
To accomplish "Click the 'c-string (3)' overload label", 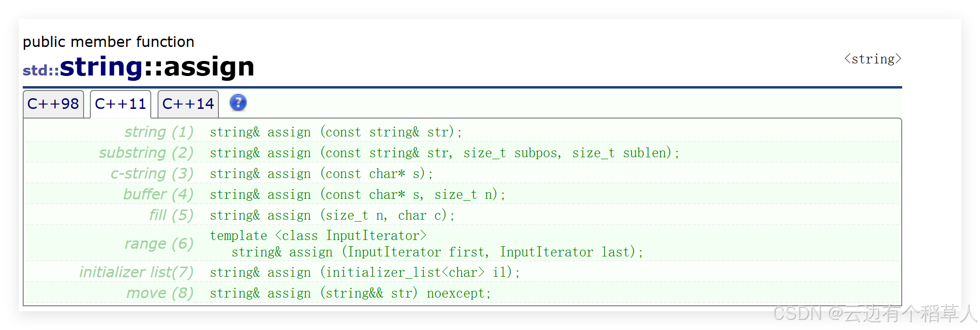I will click(x=152, y=173).
